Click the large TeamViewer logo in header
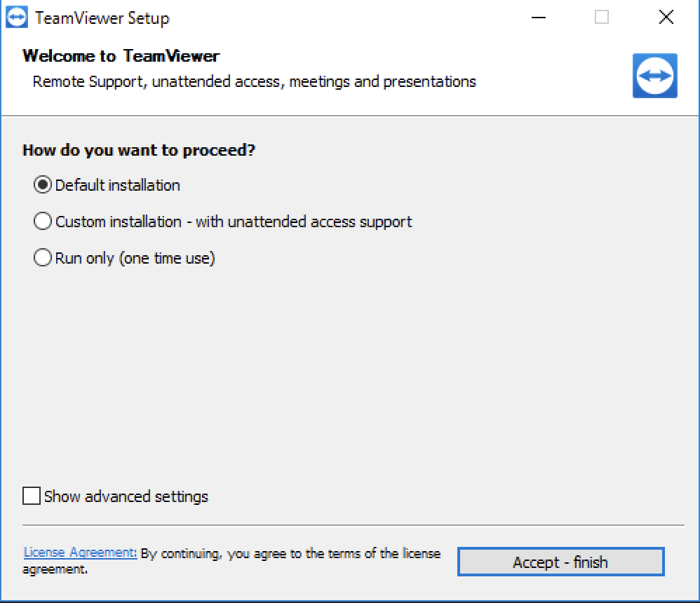 click(654, 76)
